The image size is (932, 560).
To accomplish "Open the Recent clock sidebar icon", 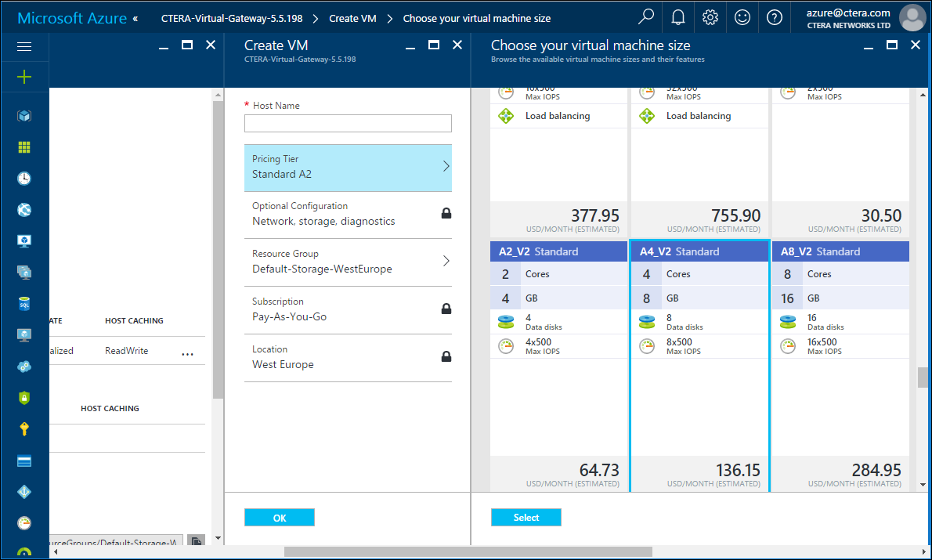I will pos(24,179).
